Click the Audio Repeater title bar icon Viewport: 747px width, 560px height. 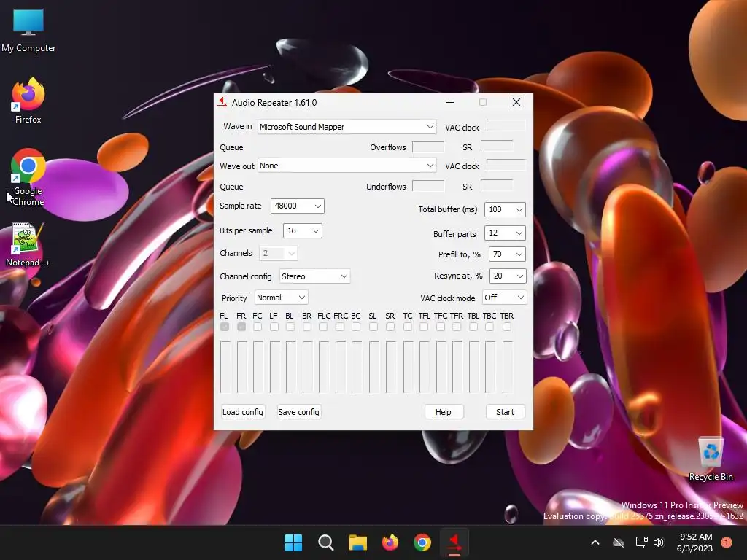[222, 102]
